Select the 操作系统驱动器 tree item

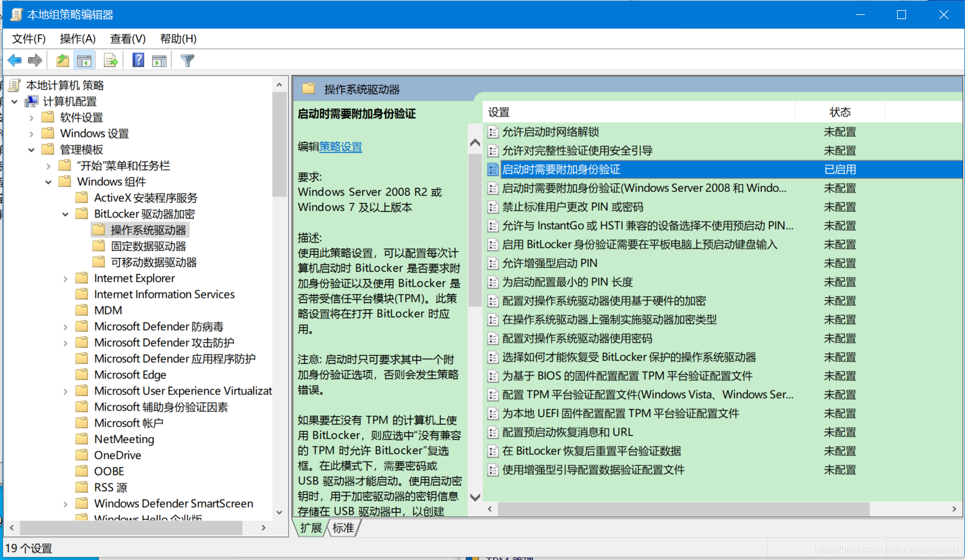(x=148, y=230)
